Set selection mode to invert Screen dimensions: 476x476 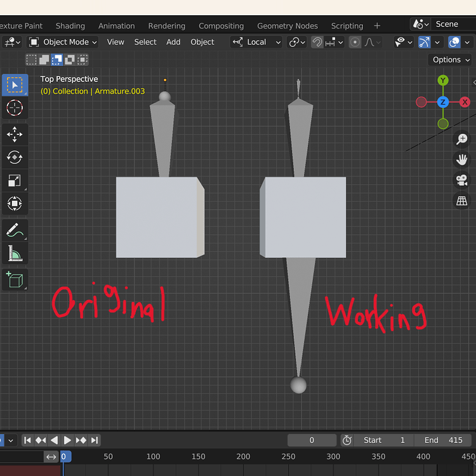[x=70, y=60]
